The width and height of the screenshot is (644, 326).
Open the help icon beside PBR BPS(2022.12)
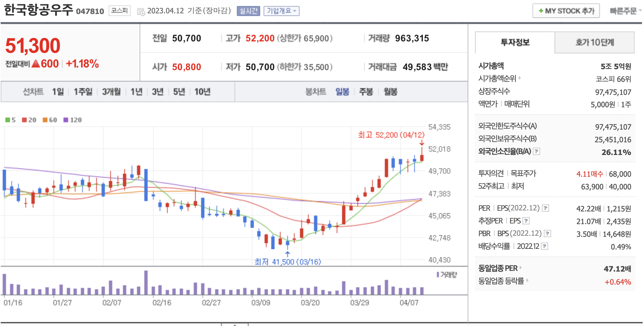tap(547, 233)
